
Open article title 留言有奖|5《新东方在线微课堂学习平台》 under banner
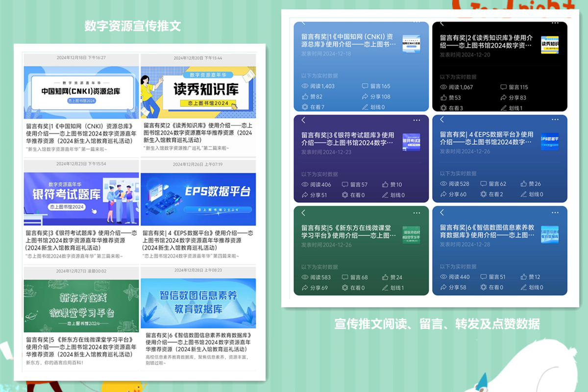point(81,346)
